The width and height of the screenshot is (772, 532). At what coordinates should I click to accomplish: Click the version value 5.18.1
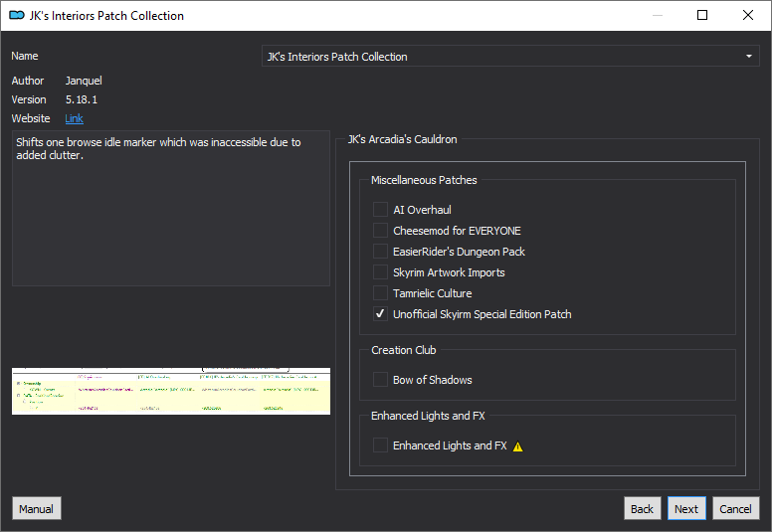click(x=82, y=99)
